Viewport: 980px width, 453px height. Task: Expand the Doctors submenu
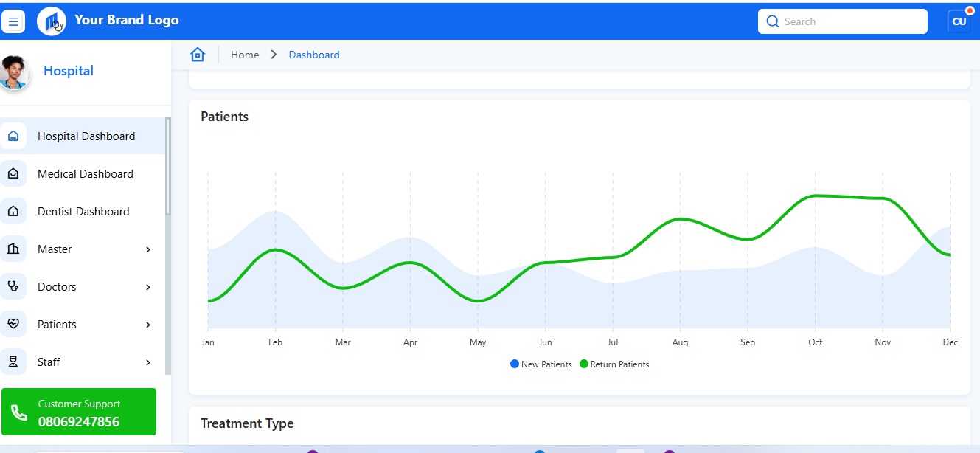click(147, 287)
